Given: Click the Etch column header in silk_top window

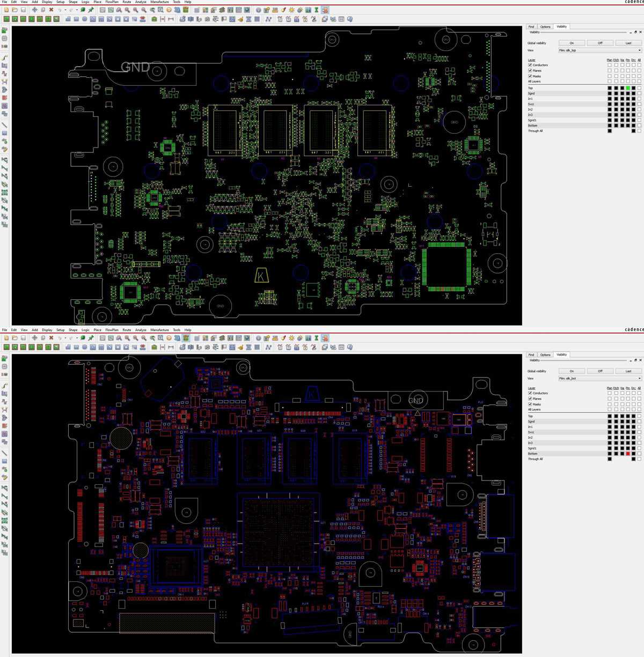Looking at the screenshot, I should click(616, 60).
